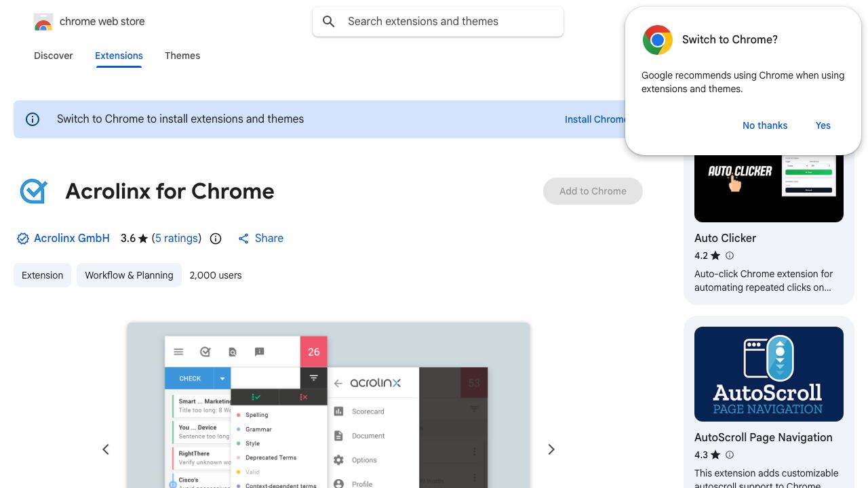This screenshot has width=868, height=488.
Task: Click the Acrolinx extension logo icon
Action: point(33,191)
